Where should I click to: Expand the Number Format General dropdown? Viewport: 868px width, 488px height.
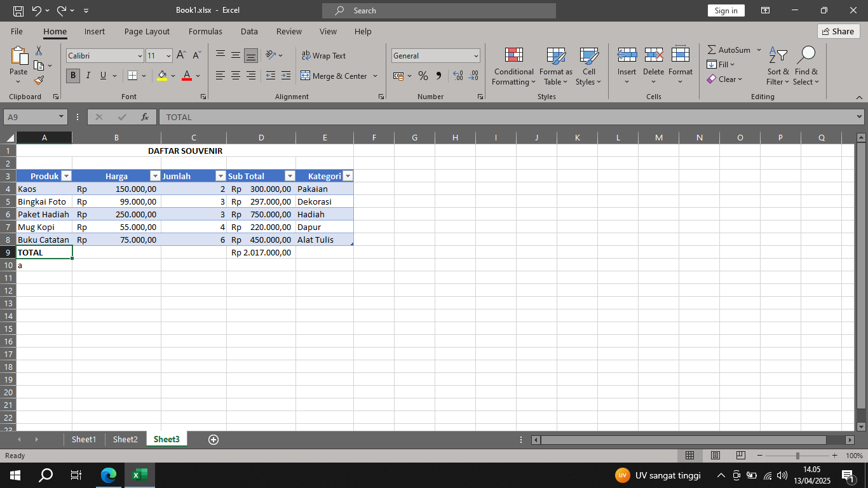point(476,56)
